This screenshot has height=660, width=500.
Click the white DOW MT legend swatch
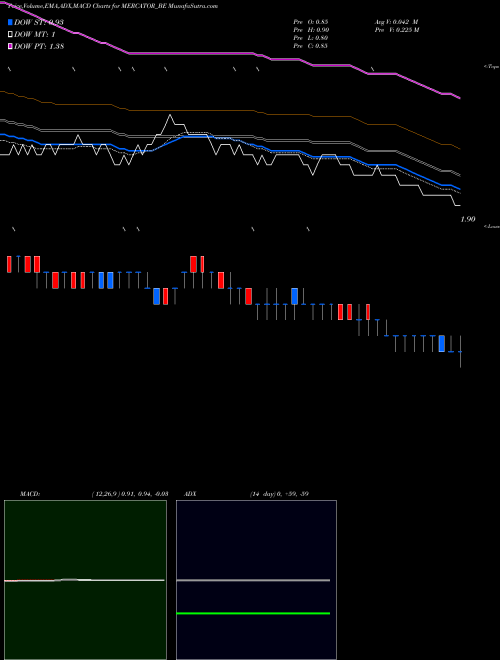coord(10,34)
